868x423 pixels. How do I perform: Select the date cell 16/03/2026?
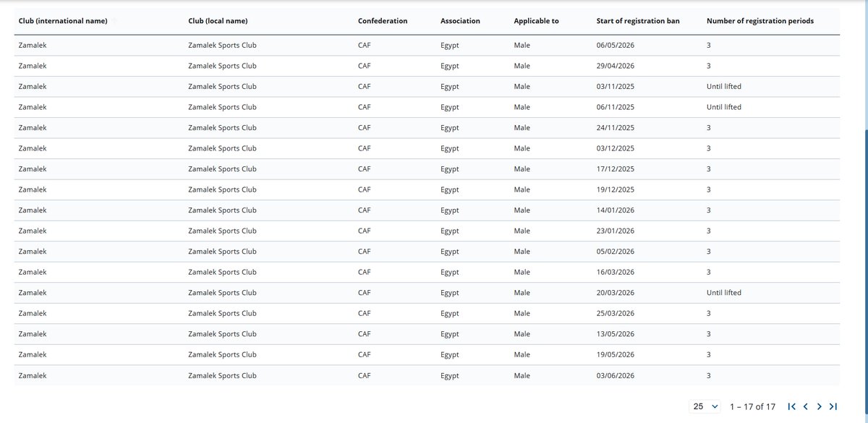coord(616,272)
